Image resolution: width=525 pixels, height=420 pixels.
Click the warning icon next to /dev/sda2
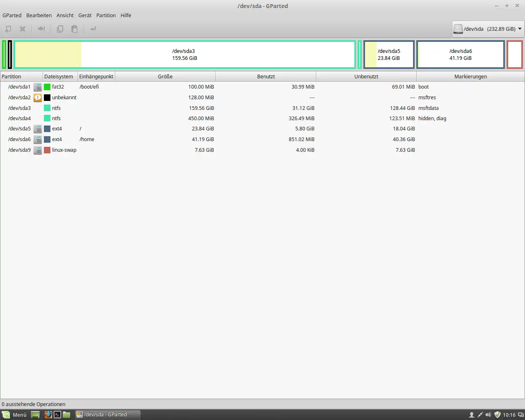[x=38, y=98]
